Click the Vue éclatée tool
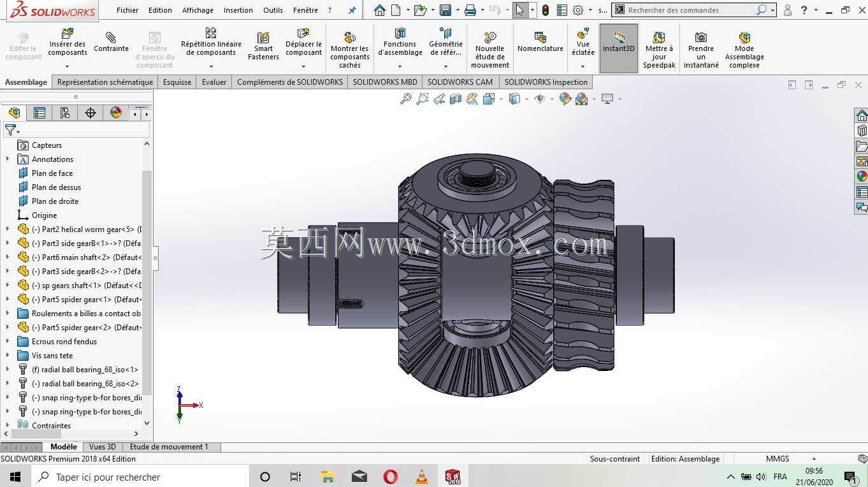This screenshot has height=487, width=868. click(582, 41)
